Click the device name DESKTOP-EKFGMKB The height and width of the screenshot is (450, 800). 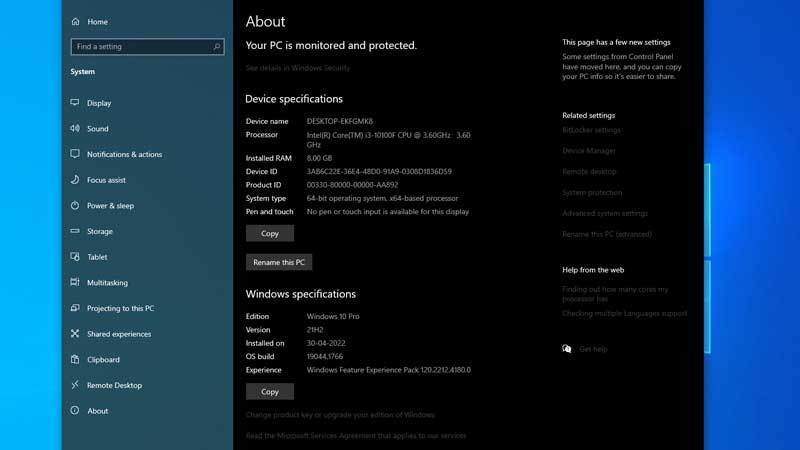[339, 121]
